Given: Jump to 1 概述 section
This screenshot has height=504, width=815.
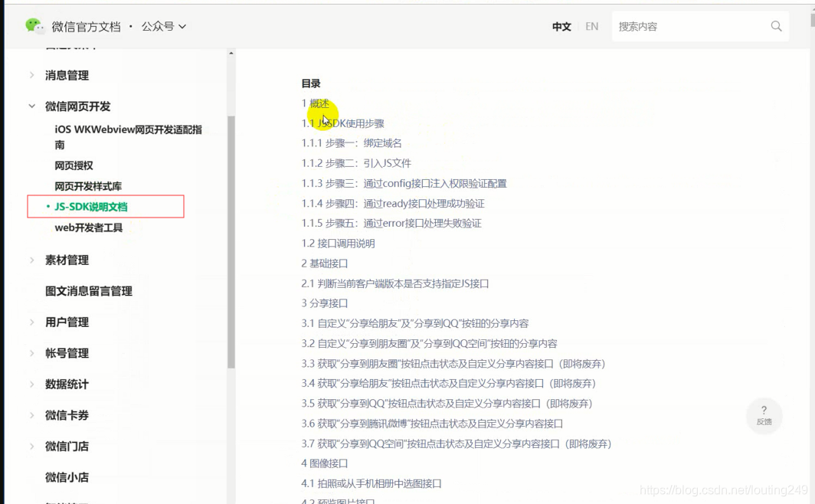Looking at the screenshot, I should 316,103.
